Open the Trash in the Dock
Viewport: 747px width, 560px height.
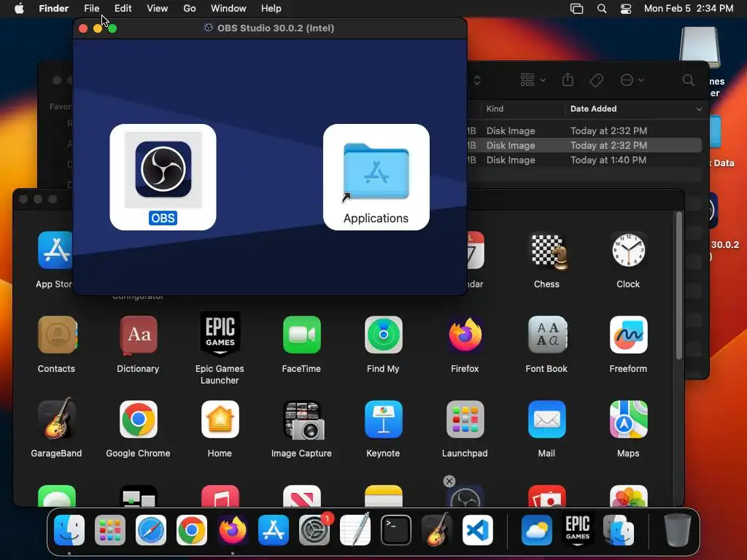point(678,530)
